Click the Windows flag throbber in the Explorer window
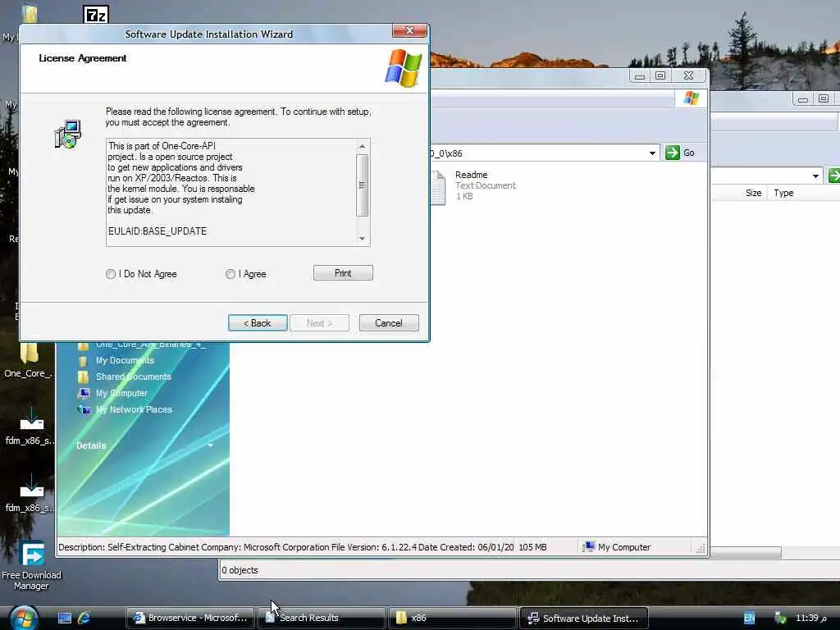 691,98
